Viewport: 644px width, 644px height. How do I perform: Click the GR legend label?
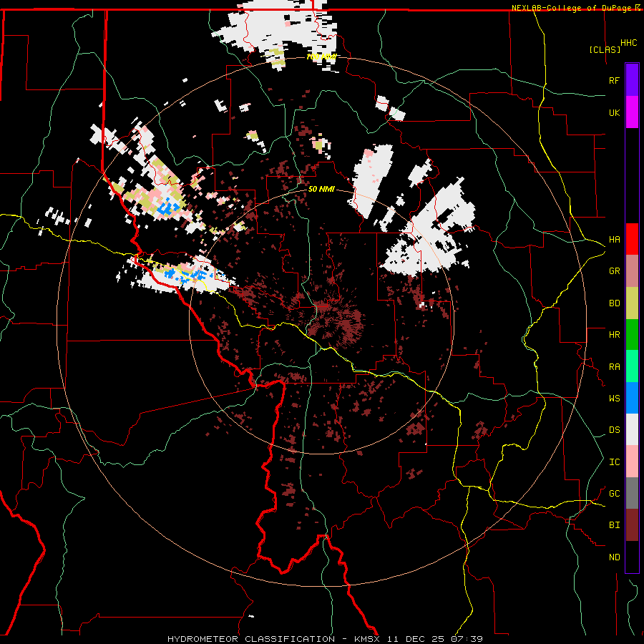(614, 271)
